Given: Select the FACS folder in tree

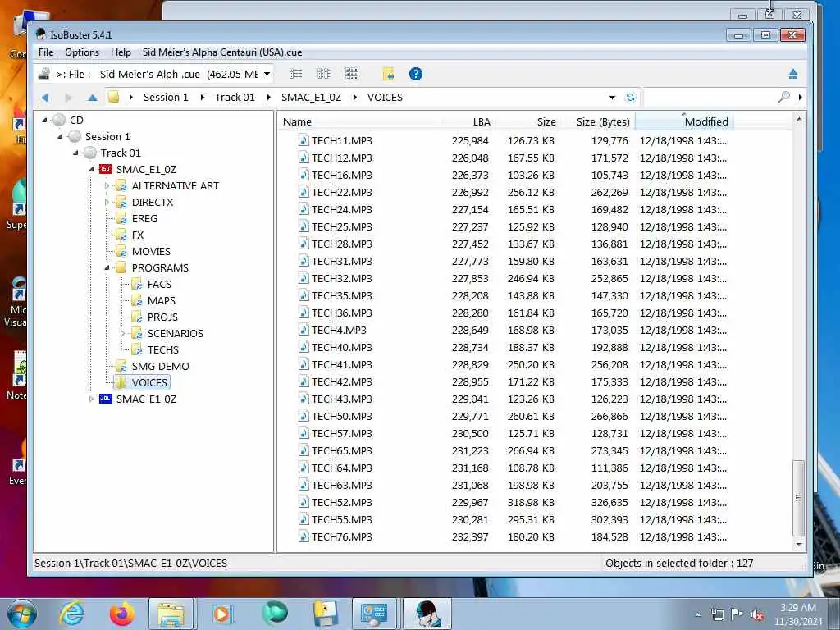Looking at the screenshot, I should [159, 285].
